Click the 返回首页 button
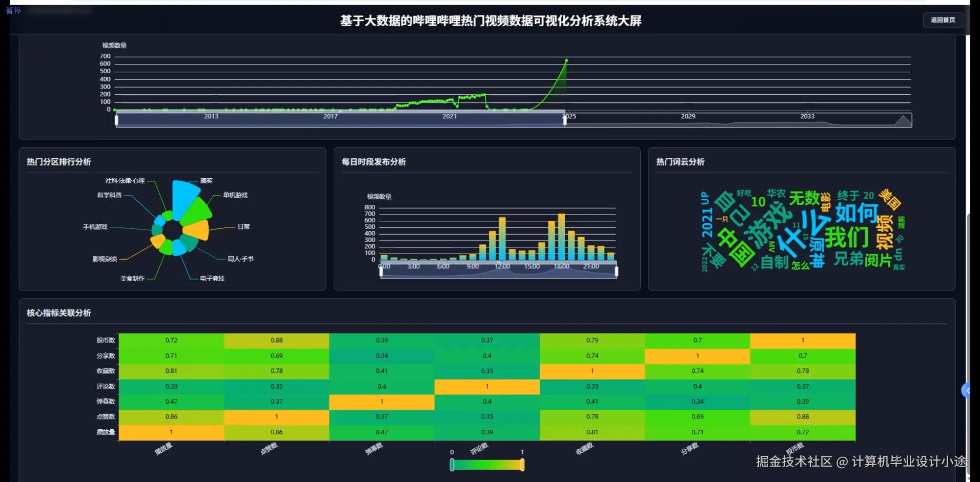The image size is (980, 482). [x=943, y=20]
